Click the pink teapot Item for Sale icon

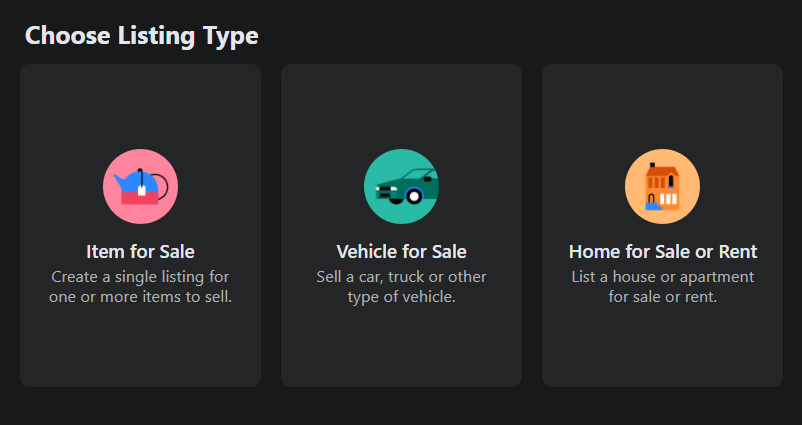pos(140,187)
